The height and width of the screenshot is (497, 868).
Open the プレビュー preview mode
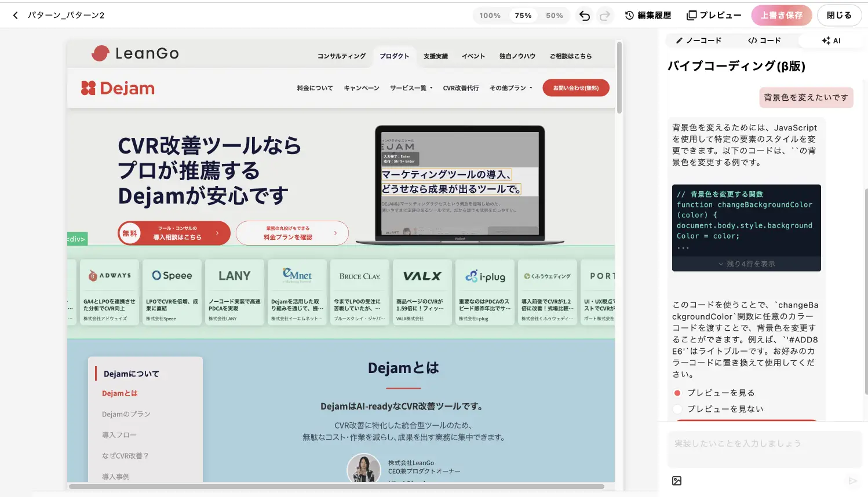click(x=714, y=16)
